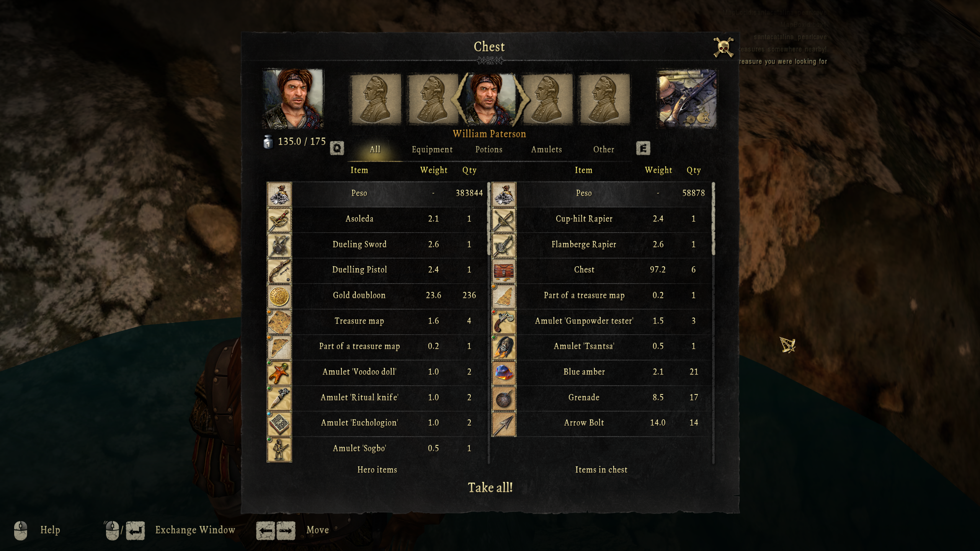Select the chest contents thumbnail image

[687, 98]
